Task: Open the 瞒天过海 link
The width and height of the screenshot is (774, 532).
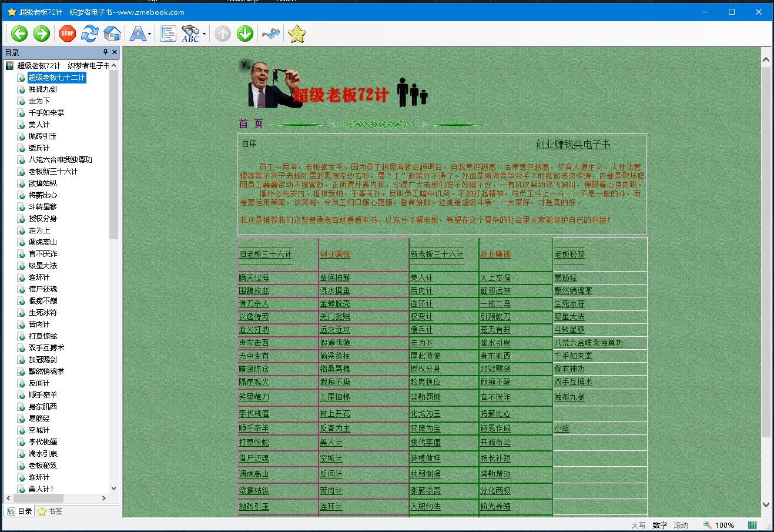Action: point(254,277)
